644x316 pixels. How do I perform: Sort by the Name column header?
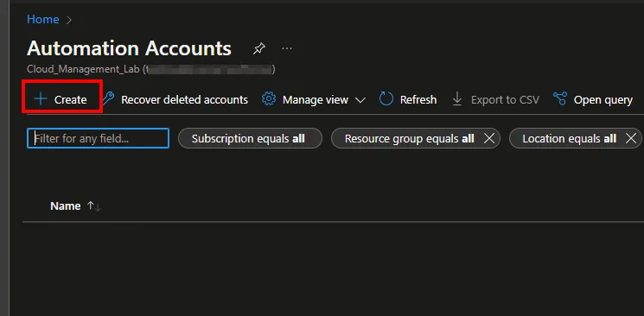click(66, 206)
